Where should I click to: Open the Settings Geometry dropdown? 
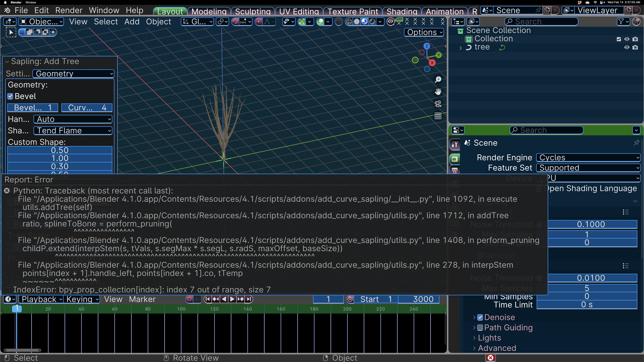(73, 74)
